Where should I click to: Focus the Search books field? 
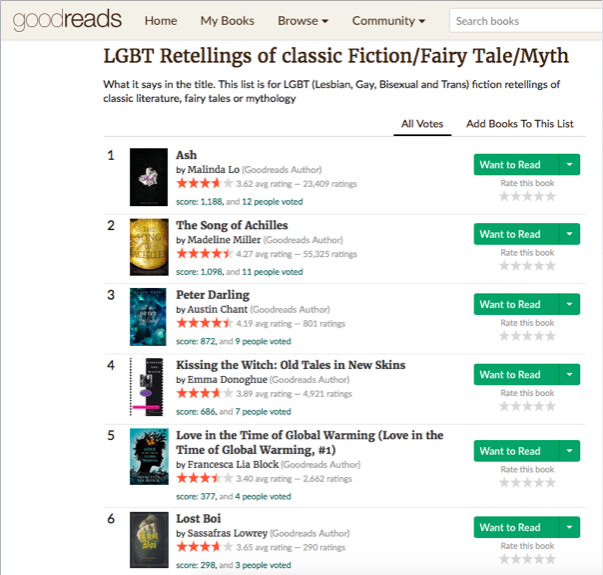point(525,21)
